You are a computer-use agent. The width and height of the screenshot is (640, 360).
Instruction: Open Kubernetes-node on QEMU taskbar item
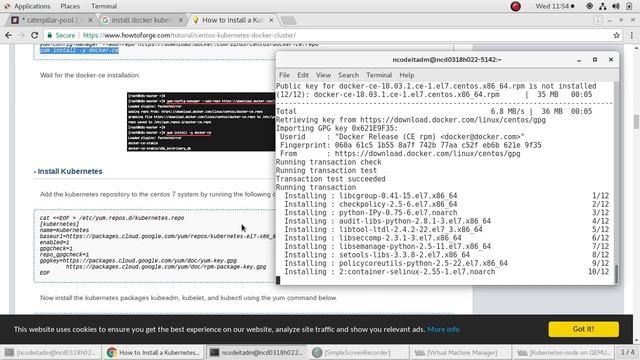pos(563,352)
